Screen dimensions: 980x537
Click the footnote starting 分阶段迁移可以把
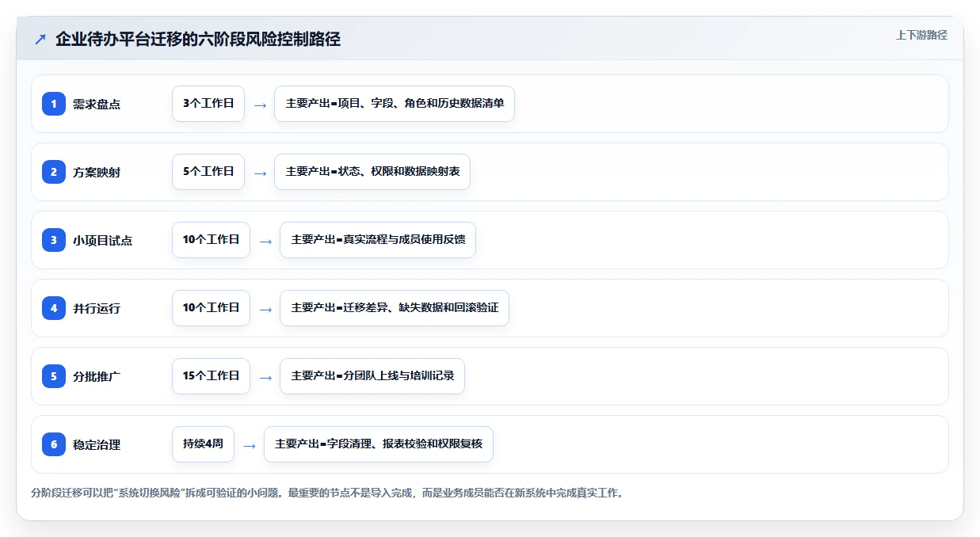328,493
